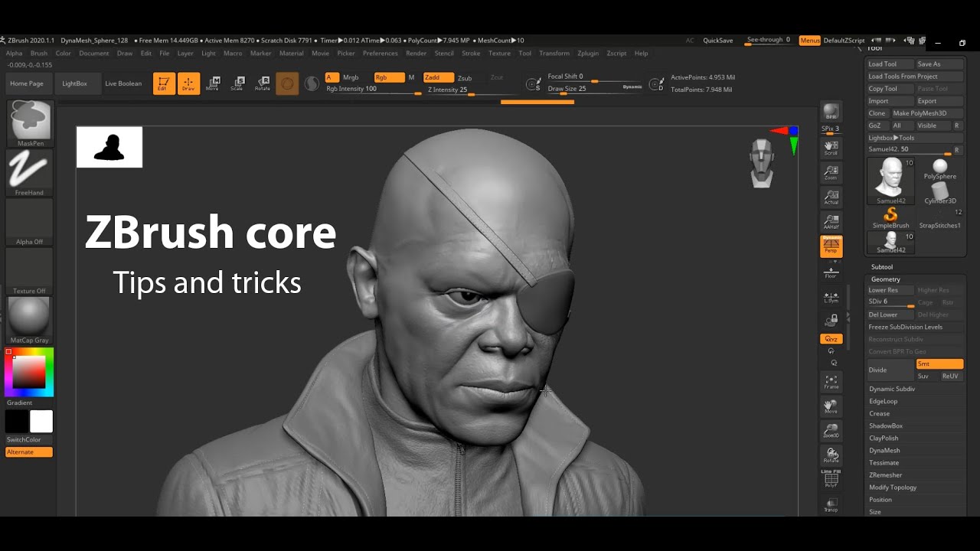Expand ClayPolish section
Image resolution: width=980 pixels, height=551 pixels.
point(884,438)
